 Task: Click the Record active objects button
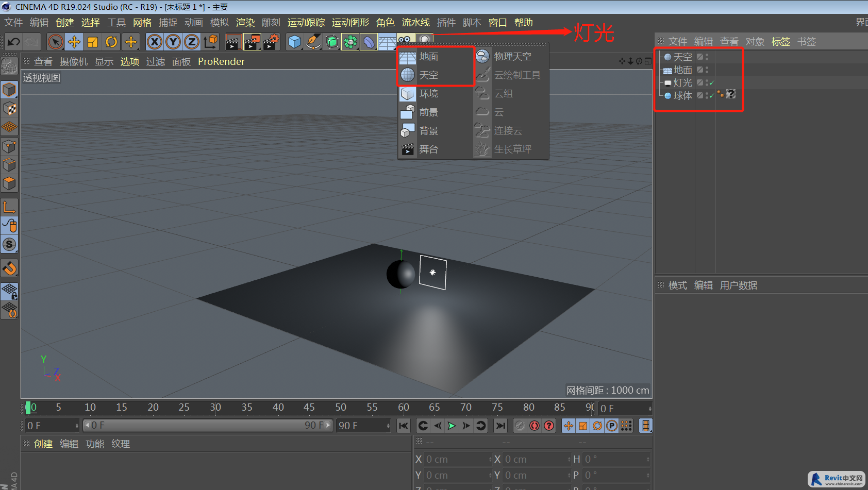[520, 426]
